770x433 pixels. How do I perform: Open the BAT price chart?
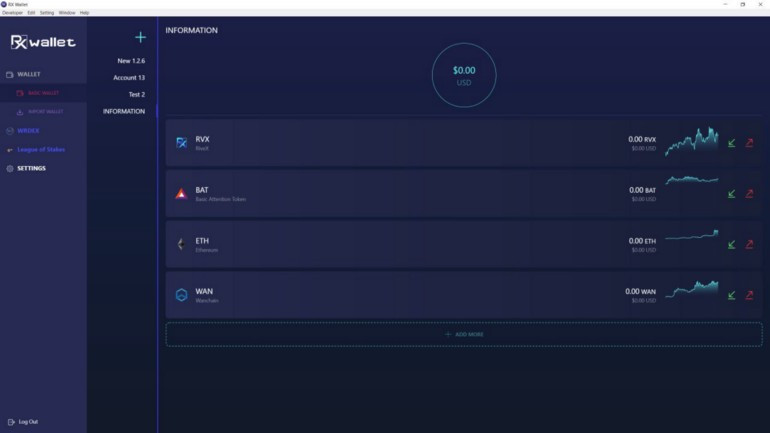[x=691, y=180]
